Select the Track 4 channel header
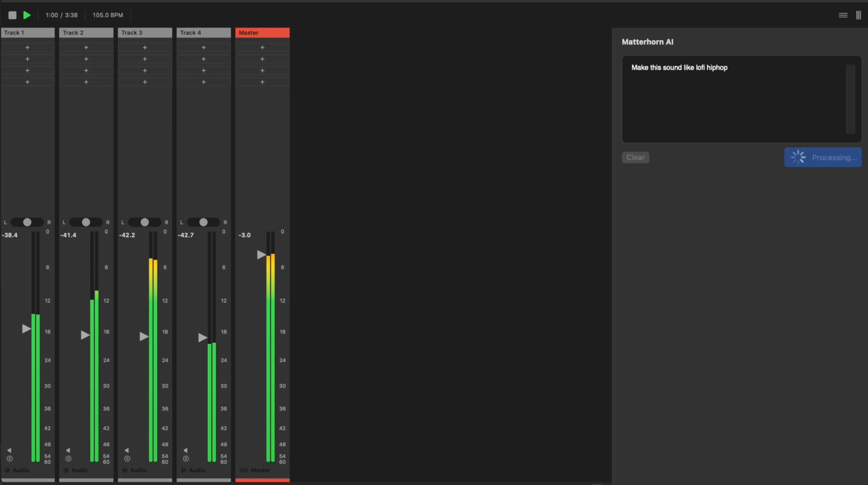Viewport: 868px width, 485px height. click(203, 33)
